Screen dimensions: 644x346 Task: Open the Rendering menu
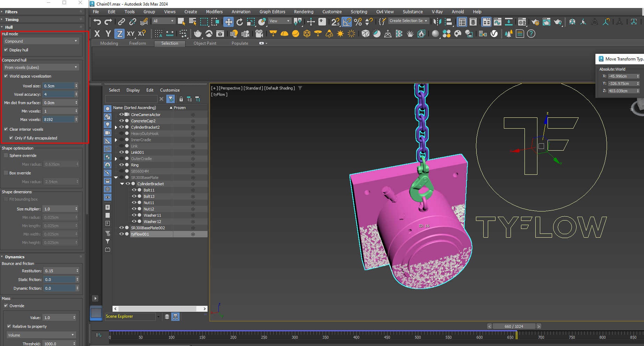coord(304,12)
